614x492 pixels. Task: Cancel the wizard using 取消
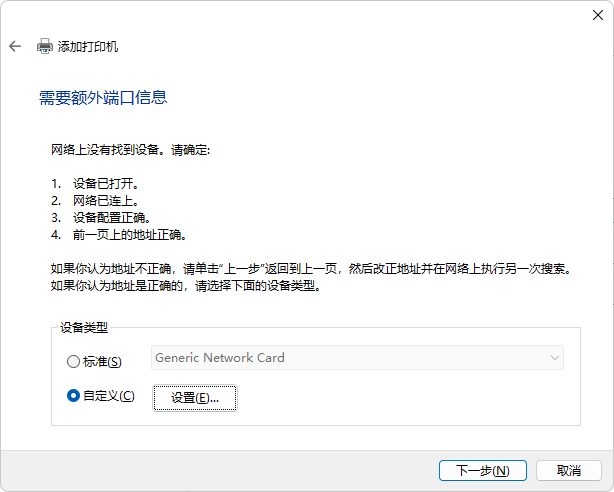point(568,470)
